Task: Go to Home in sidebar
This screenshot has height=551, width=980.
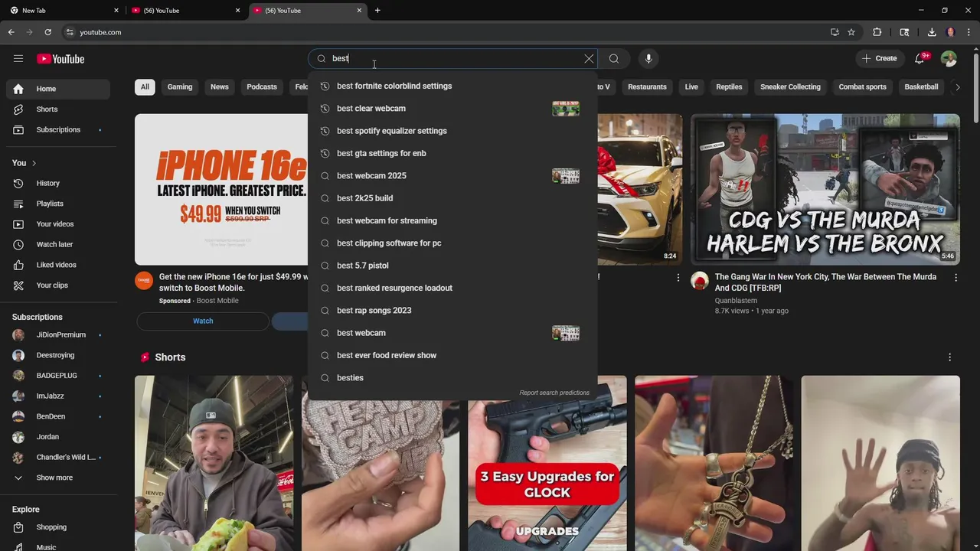Action: (x=58, y=89)
